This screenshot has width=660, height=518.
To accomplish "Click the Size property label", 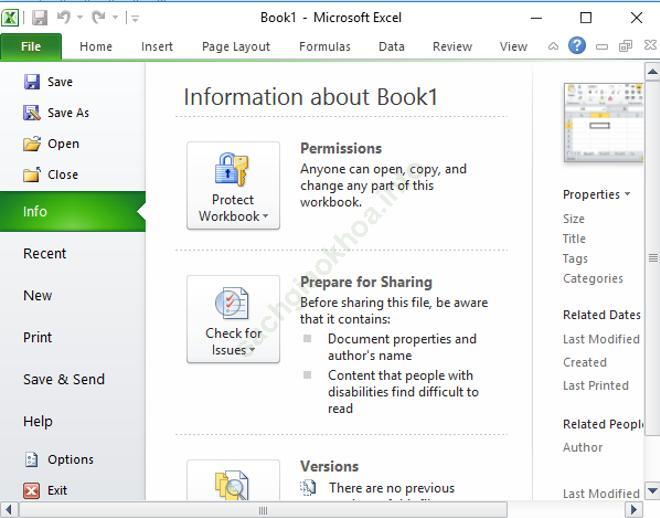I will 574,219.
